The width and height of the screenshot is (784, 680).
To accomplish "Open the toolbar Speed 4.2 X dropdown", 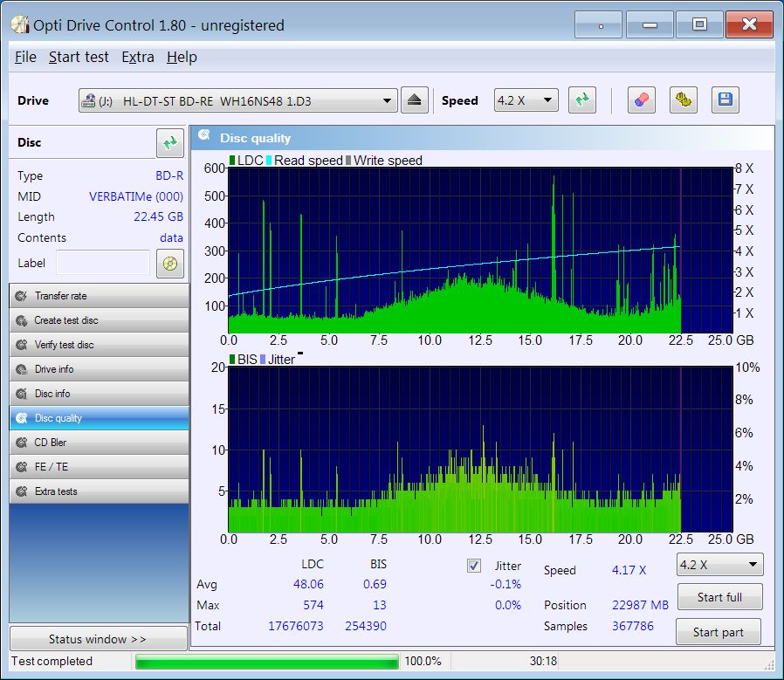I will point(548,100).
